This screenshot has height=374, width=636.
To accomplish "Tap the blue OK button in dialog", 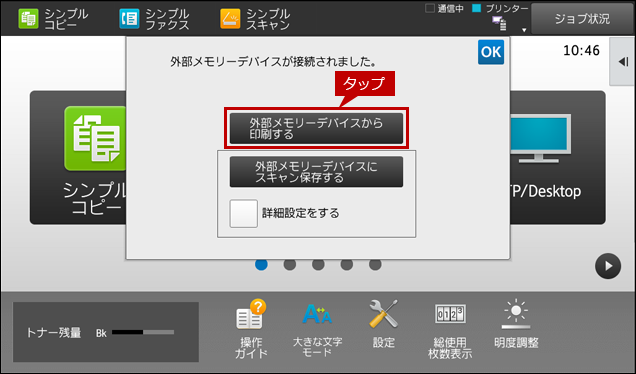I will (x=491, y=52).
